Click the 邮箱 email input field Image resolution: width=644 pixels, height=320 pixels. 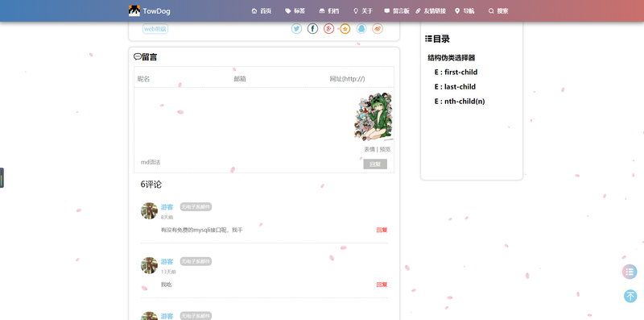click(x=279, y=79)
